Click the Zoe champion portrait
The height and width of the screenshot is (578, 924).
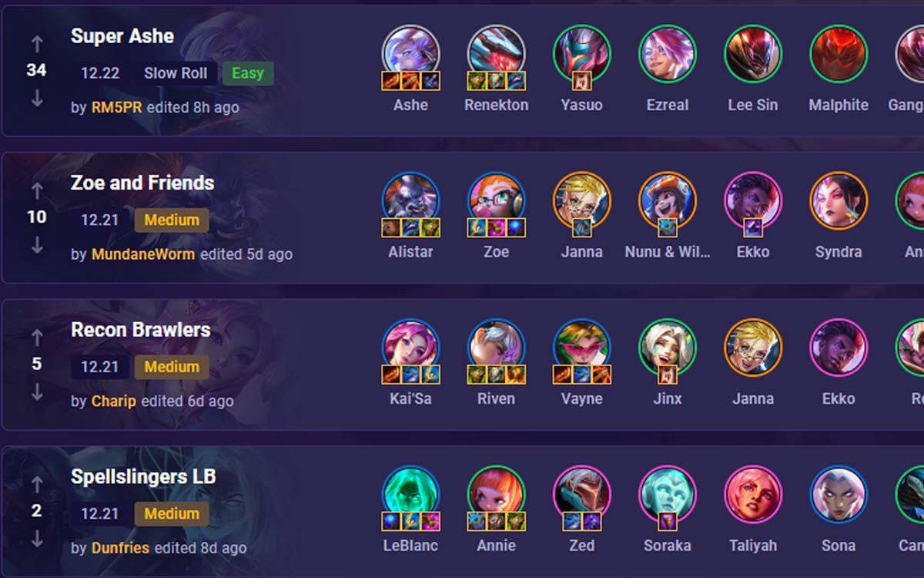click(497, 200)
